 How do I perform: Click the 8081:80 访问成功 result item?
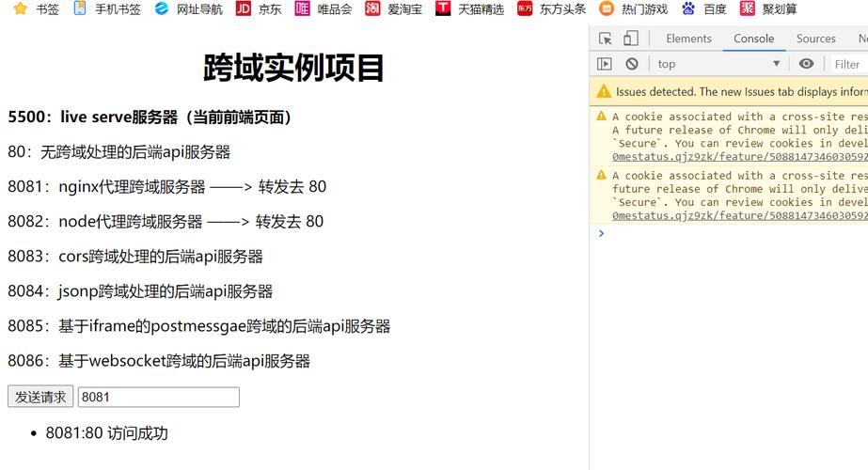coord(106,433)
